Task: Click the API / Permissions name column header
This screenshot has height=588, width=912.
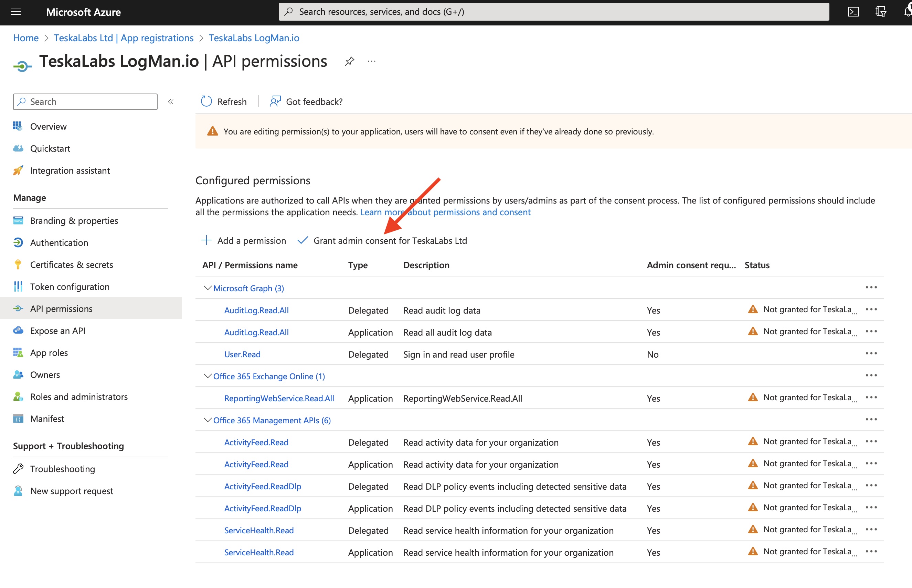Action: [250, 265]
